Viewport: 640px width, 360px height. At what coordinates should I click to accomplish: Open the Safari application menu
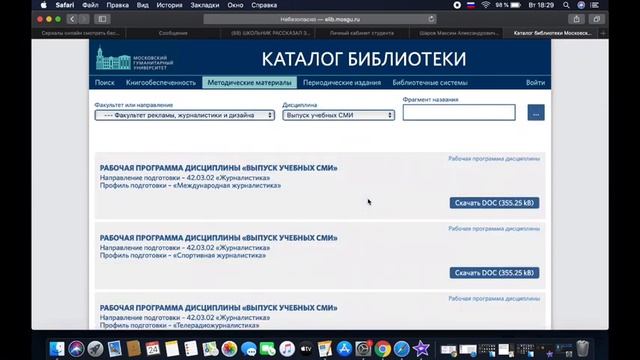(x=64, y=5)
